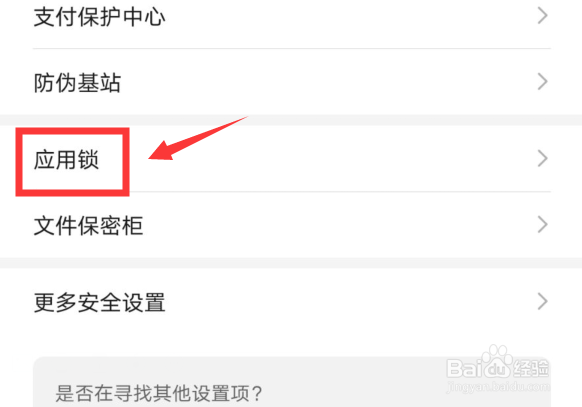Select the 防伪基站 setting label
The width and height of the screenshot is (582, 407).
[x=78, y=82]
